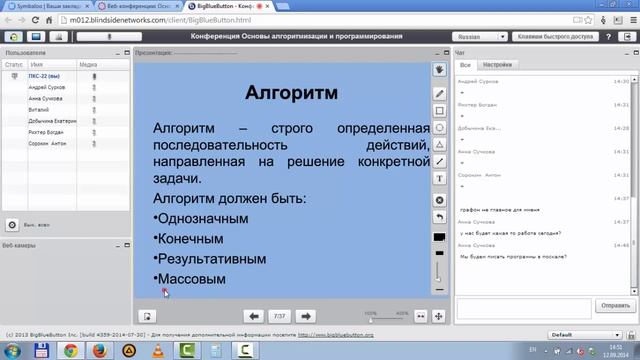The height and width of the screenshot is (360, 640).
Task: Click the help question mark icon
Action: tap(608, 37)
